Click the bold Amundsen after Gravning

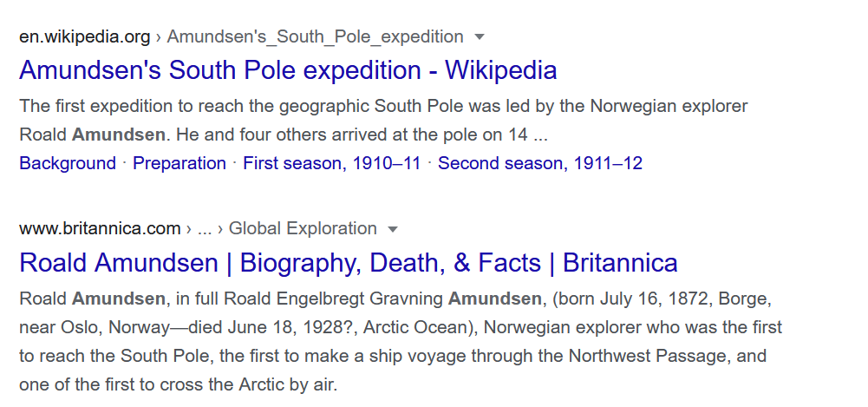coord(494,299)
